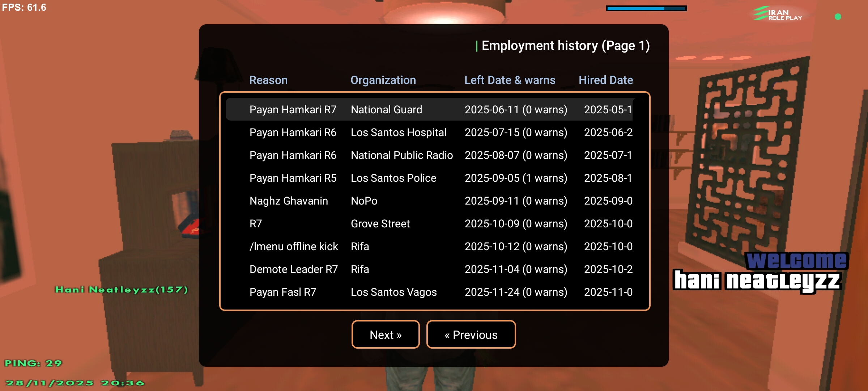Select the NoPo Naghz Ghavanin row
The height and width of the screenshot is (391, 868).
429,201
